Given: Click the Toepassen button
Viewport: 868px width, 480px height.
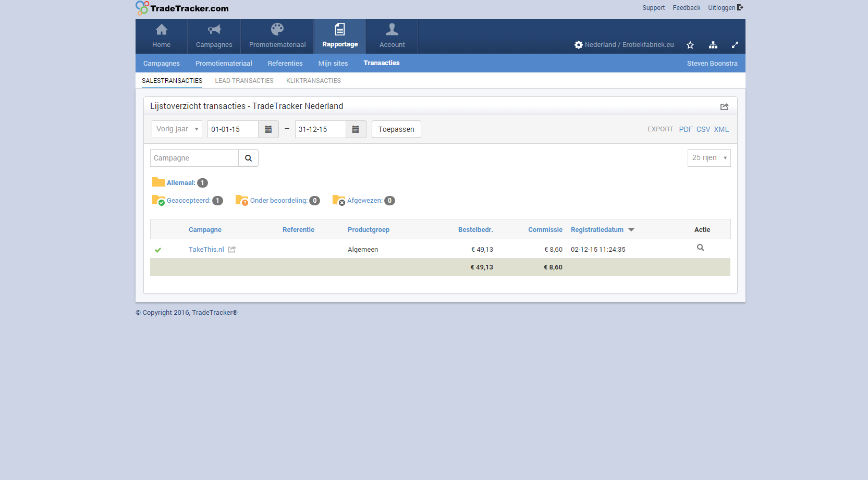Looking at the screenshot, I should pos(396,129).
